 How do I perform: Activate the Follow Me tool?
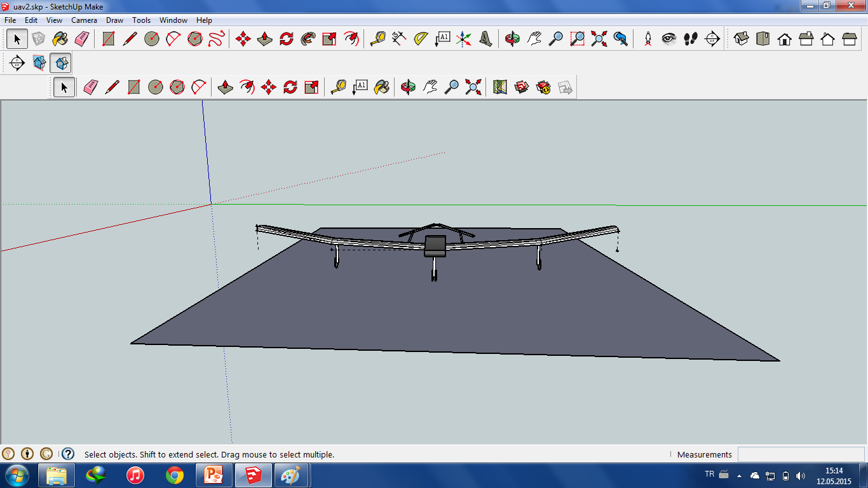[x=308, y=39]
